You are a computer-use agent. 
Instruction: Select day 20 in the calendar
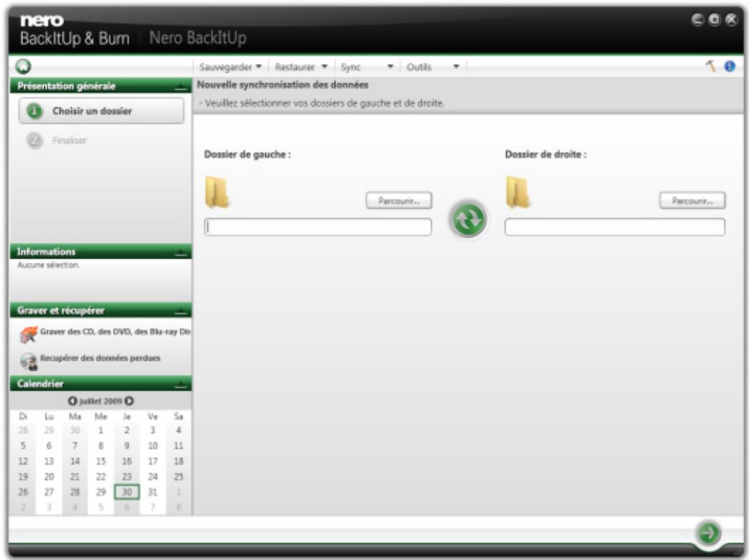[x=49, y=477]
